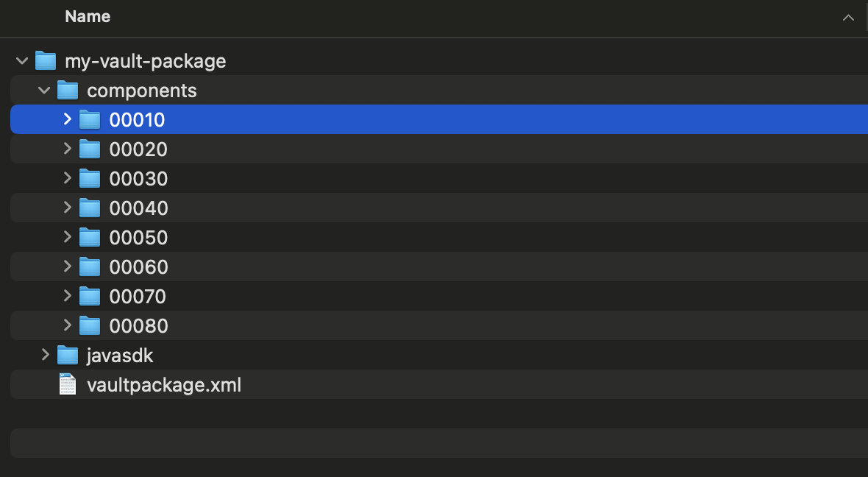The height and width of the screenshot is (477, 868).
Task: Expand the javasdk folder
Action: point(45,355)
